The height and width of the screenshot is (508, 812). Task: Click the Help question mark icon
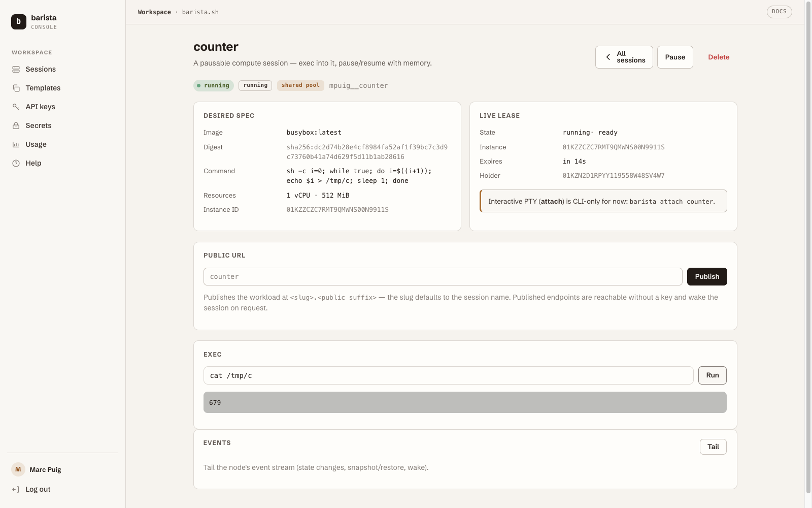[x=16, y=163]
